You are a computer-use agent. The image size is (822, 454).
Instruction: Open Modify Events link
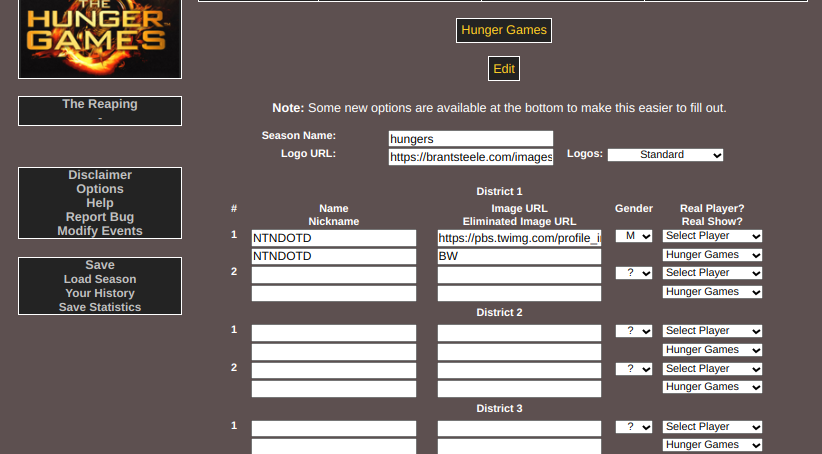(100, 231)
